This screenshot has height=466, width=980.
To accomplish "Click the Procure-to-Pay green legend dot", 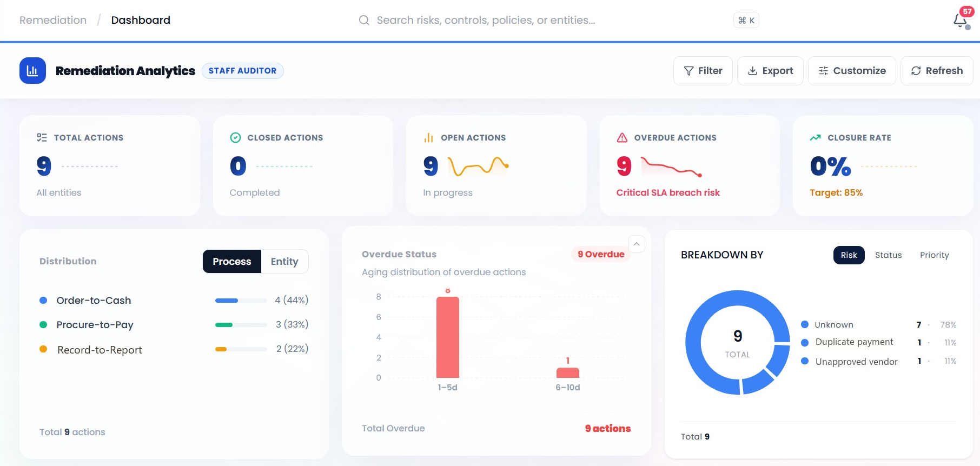I will tap(43, 324).
